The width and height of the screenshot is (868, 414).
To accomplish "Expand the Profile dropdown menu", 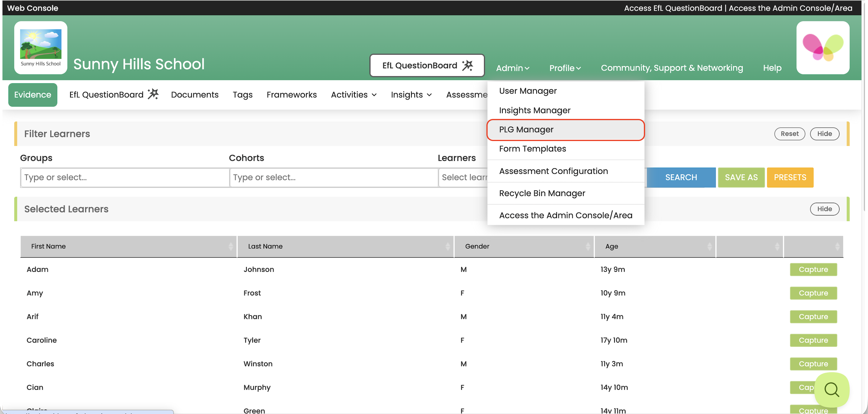I will pos(565,68).
